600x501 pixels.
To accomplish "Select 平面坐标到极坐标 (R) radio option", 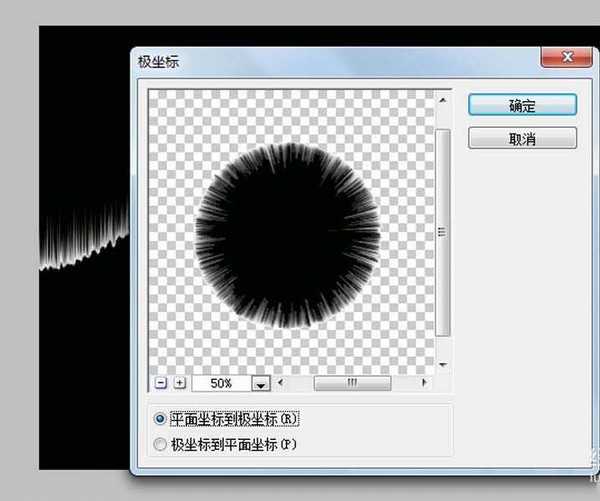I will pos(159,420).
